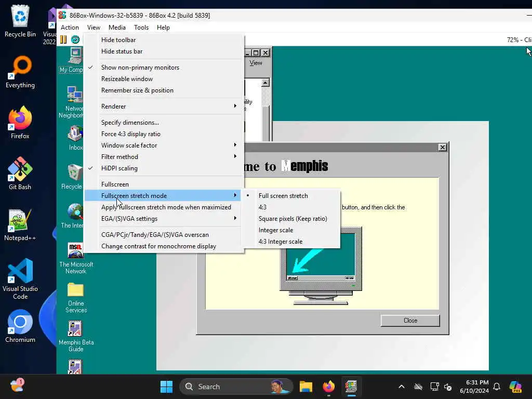Click the widgets weather icon on taskbar

17,386
